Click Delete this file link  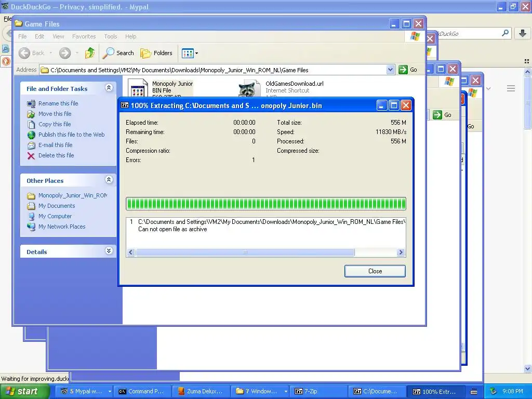56,155
